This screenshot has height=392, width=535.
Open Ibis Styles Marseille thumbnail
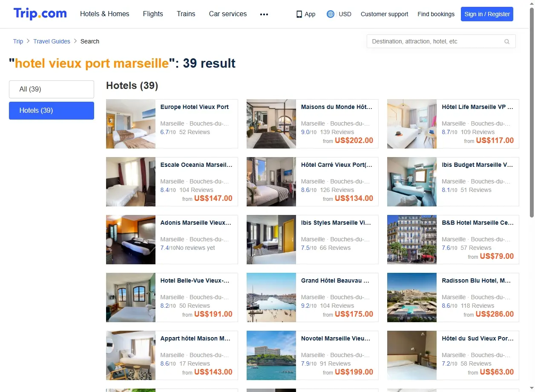(x=271, y=240)
